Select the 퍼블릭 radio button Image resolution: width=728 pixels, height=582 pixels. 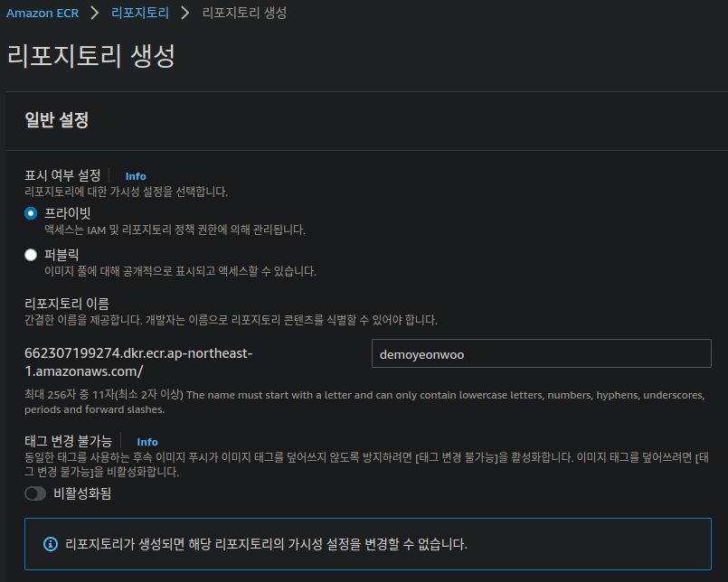coord(31,255)
